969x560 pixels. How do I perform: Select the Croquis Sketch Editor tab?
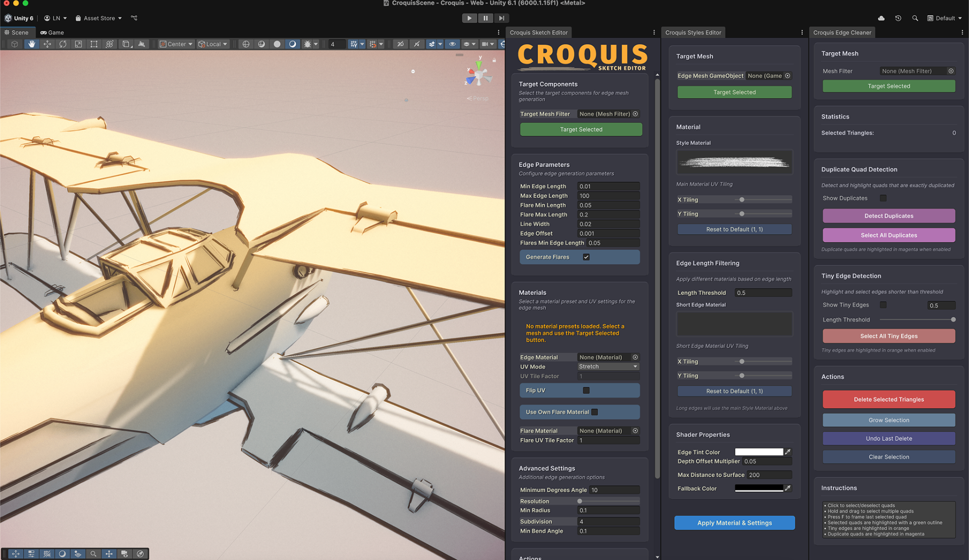point(539,32)
